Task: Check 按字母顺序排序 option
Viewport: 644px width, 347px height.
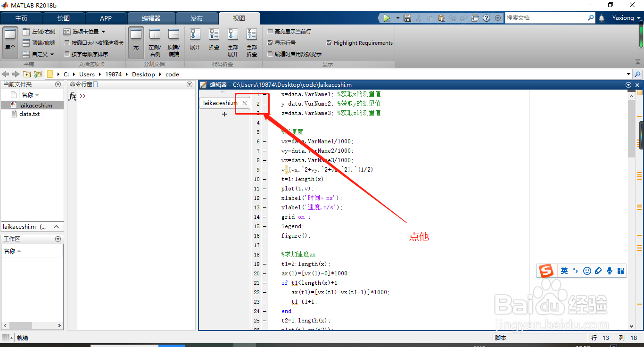Action: click(67, 54)
